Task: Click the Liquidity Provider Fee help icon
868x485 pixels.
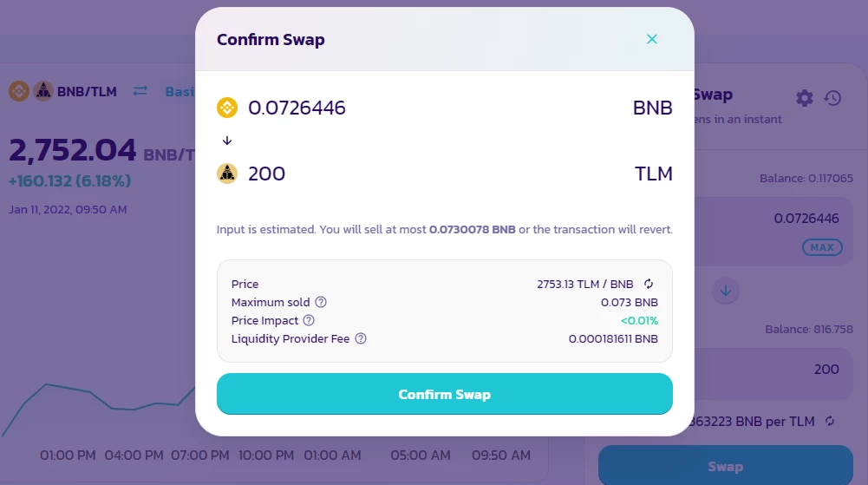Action: pos(361,339)
